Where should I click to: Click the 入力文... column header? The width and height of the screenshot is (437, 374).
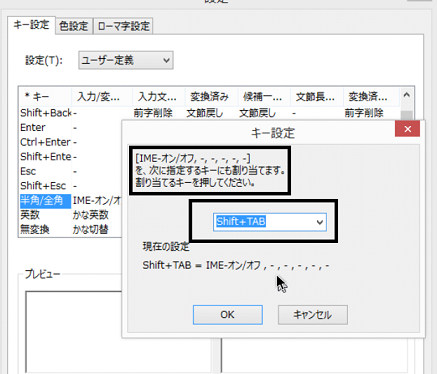point(159,97)
